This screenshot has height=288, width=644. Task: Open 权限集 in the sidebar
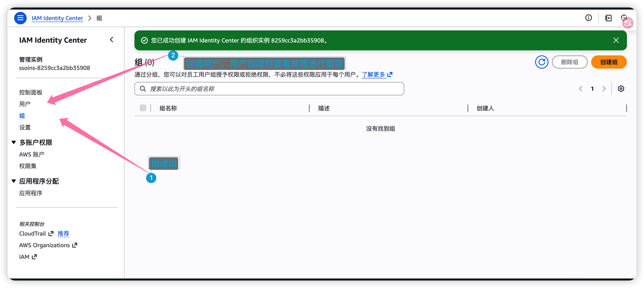pyautogui.click(x=28, y=166)
